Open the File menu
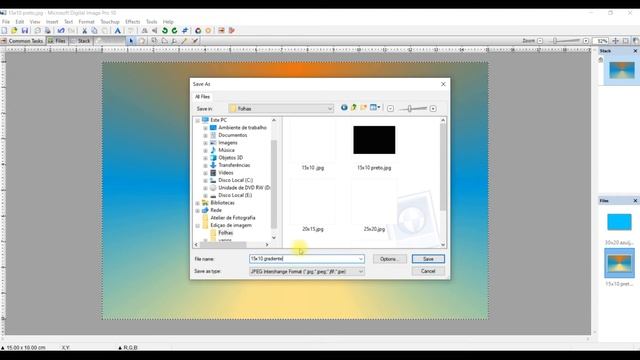The height and width of the screenshot is (360, 640). click(x=6, y=22)
